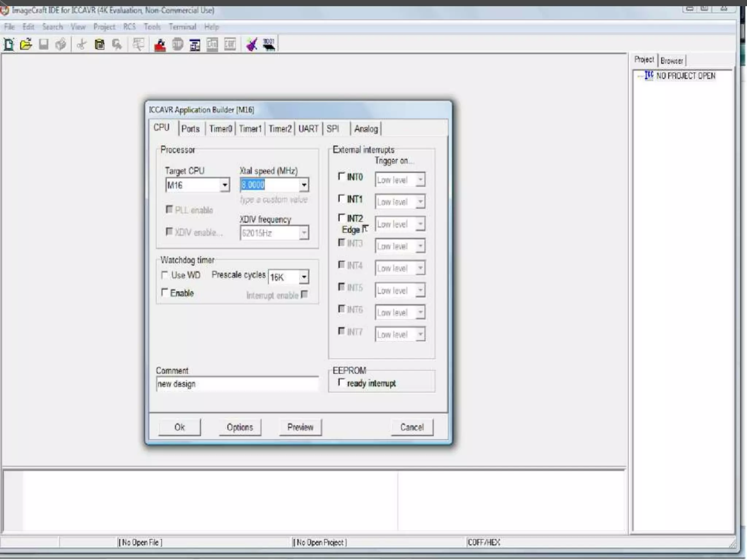
Task: Open the Application Builder wizard wand icon
Action: (x=252, y=44)
